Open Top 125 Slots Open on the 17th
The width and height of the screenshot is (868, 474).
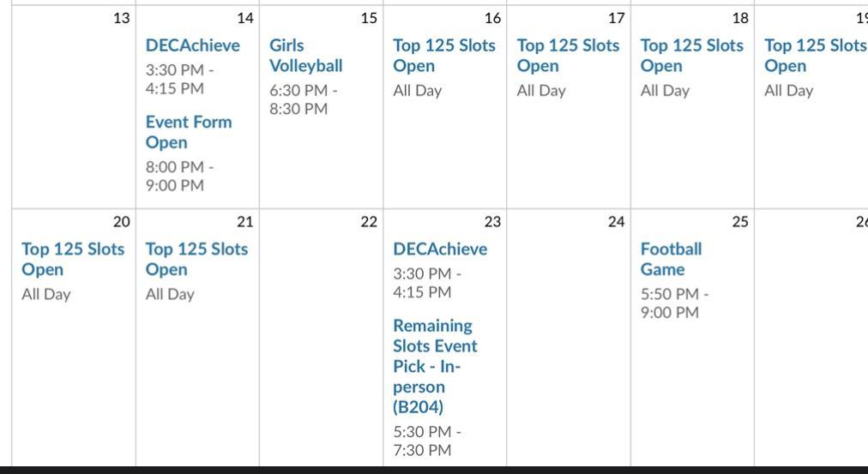click(x=567, y=56)
